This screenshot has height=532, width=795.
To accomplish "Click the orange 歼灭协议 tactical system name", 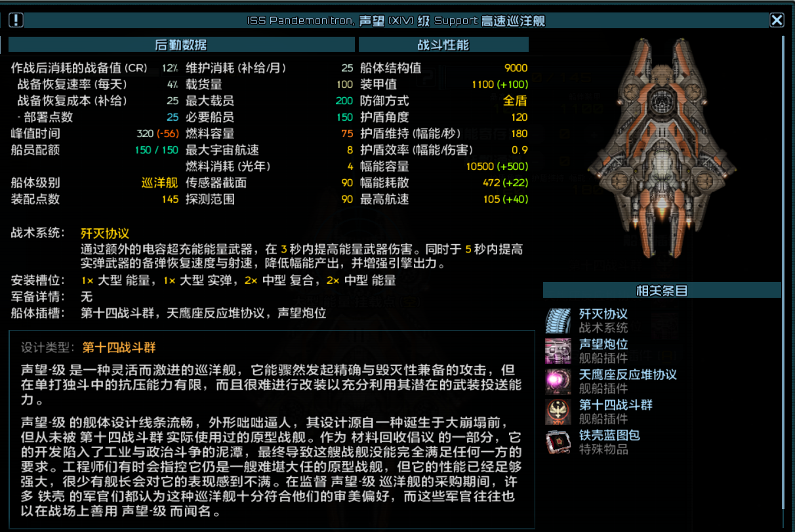I will (x=105, y=233).
